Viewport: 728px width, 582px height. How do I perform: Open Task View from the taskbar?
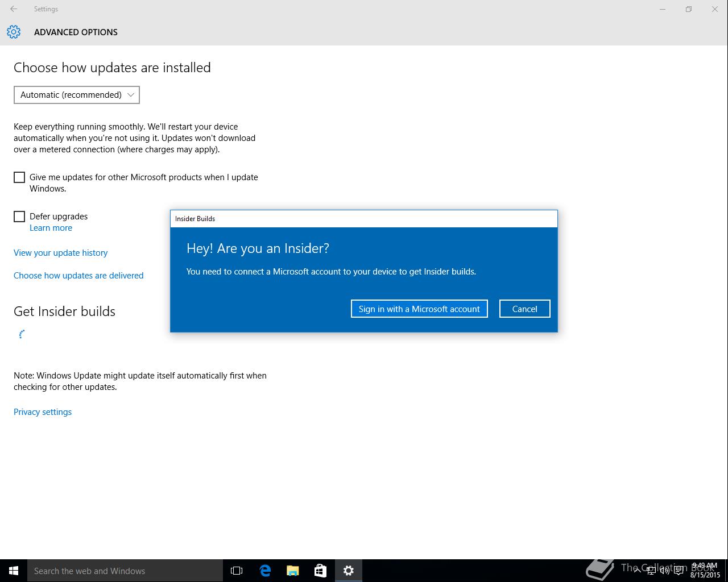[x=237, y=571]
